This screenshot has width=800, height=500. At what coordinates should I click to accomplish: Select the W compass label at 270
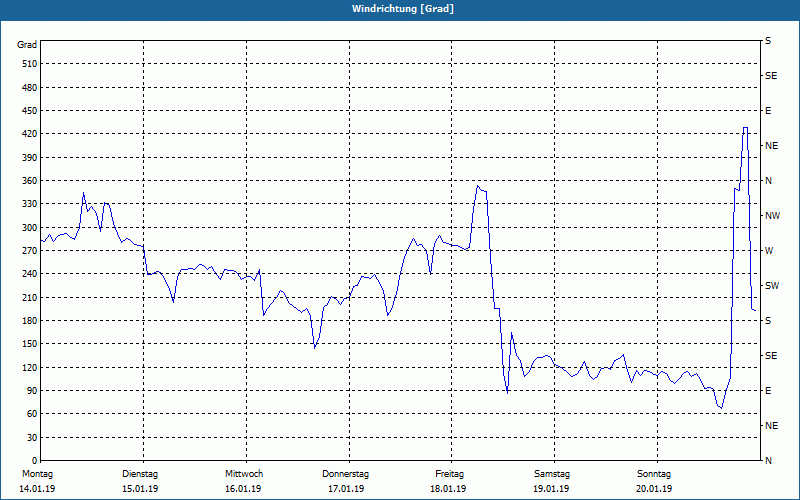click(769, 251)
